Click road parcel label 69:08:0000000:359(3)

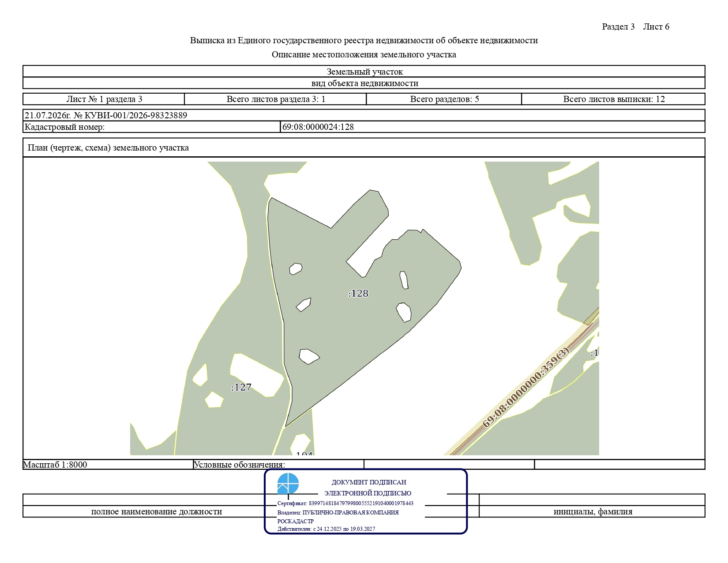(525, 388)
